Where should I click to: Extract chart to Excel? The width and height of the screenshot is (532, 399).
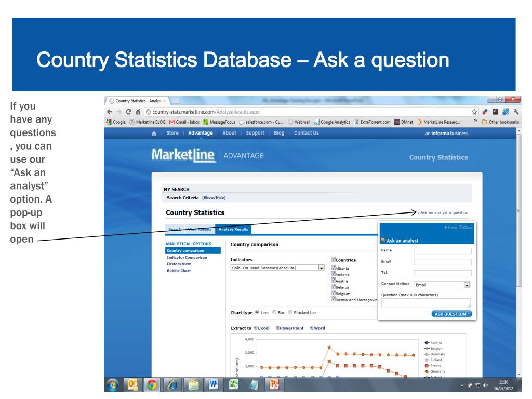click(262, 328)
